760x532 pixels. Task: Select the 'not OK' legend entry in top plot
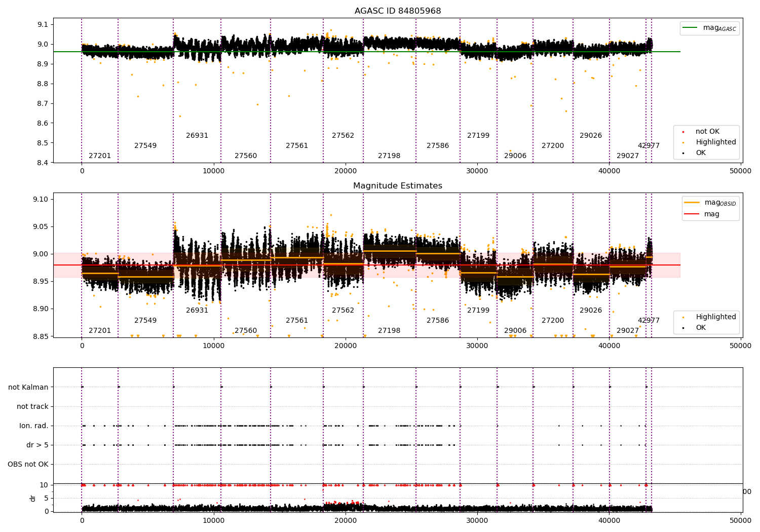[x=707, y=132]
